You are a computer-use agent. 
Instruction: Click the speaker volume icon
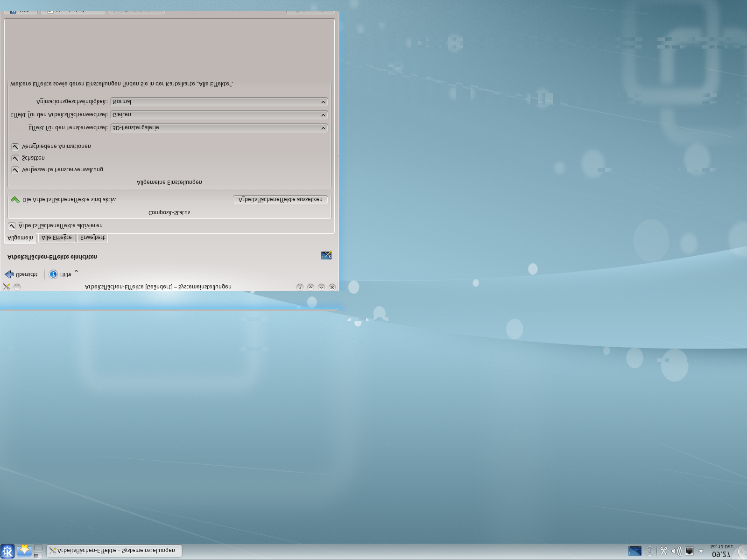pos(676,551)
